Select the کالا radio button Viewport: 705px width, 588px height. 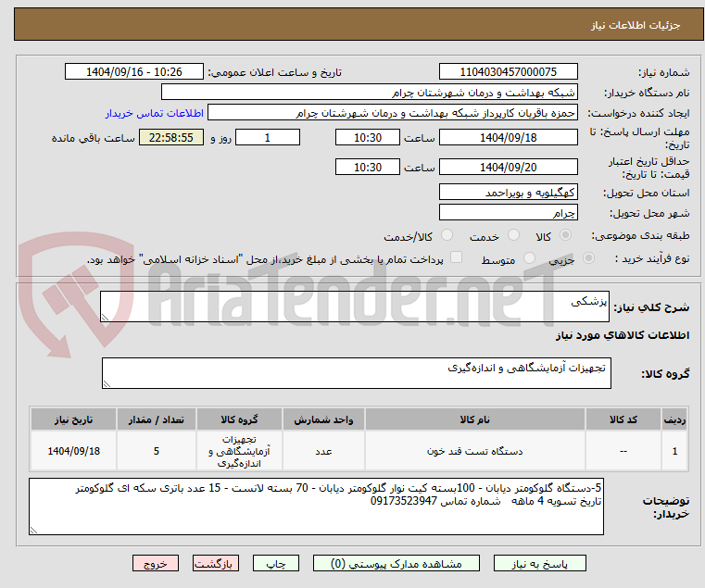[x=566, y=235]
